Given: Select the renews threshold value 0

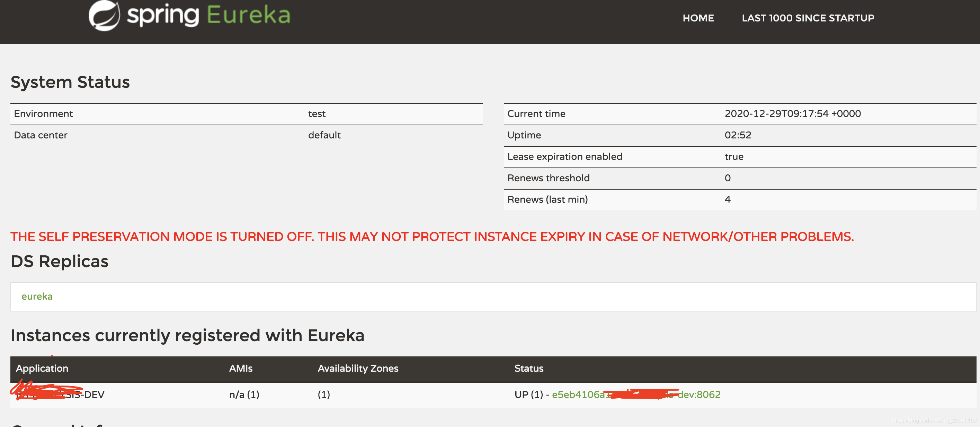Looking at the screenshot, I should [x=728, y=178].
